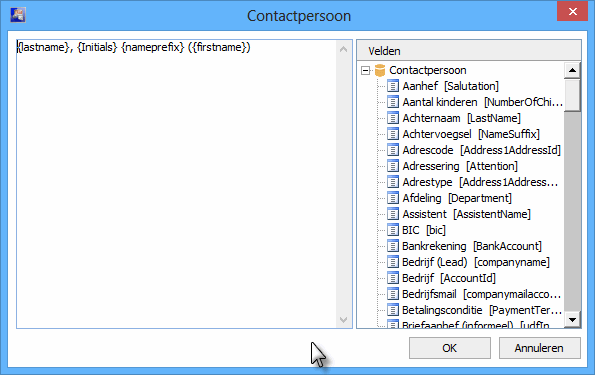The height and width of the screenshot is (375, 595).
Task: Click the field icon beside Afdeling
Action: [393, 198]
